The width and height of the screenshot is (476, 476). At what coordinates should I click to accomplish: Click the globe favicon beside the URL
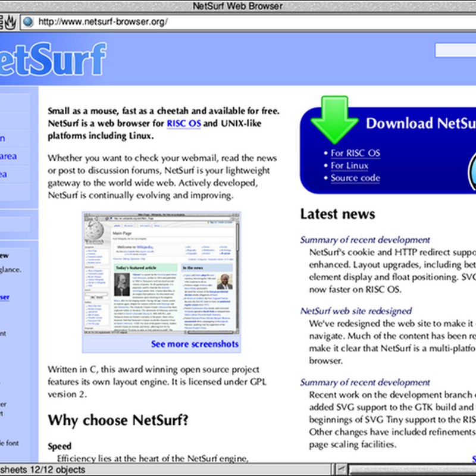tap(28, 22)
